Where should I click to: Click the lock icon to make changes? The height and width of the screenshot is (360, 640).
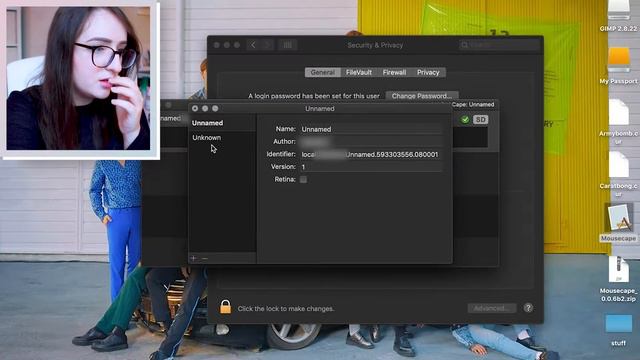tap(225, 307)
